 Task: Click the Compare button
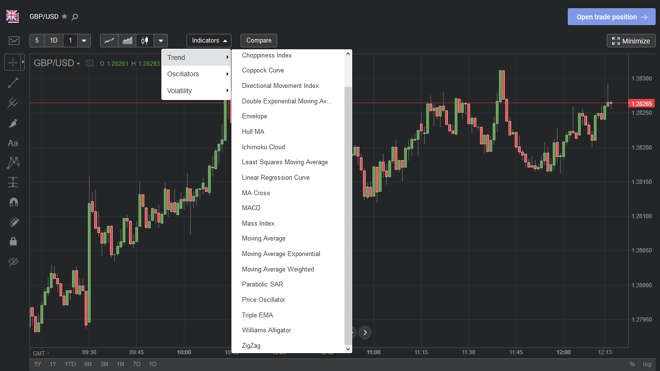coord(258,40)
